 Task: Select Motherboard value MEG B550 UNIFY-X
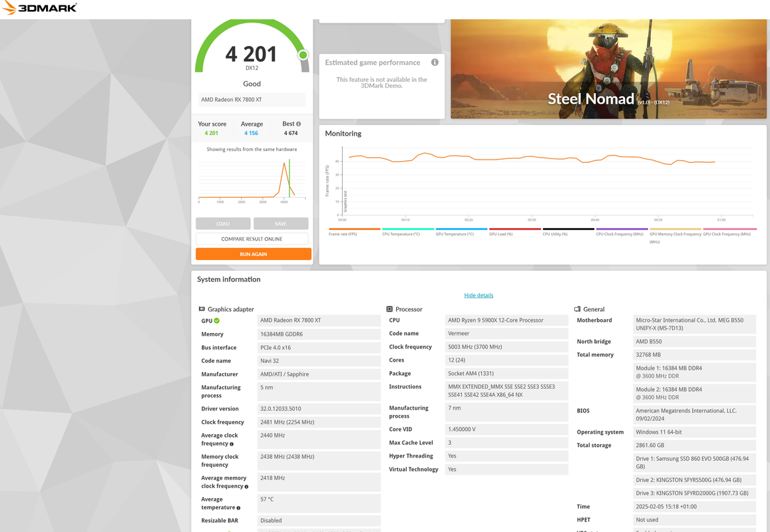tap(694, 325)
